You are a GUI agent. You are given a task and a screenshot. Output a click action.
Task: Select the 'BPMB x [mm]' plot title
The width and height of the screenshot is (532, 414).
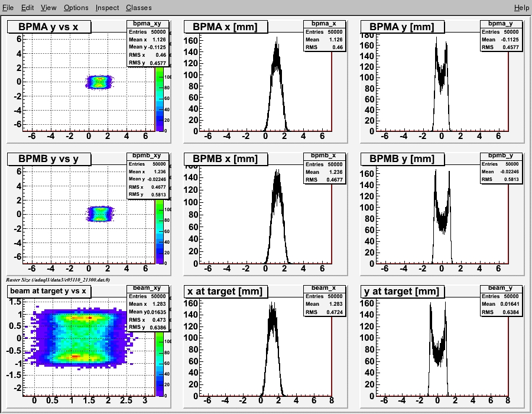(x=226, y=159)
